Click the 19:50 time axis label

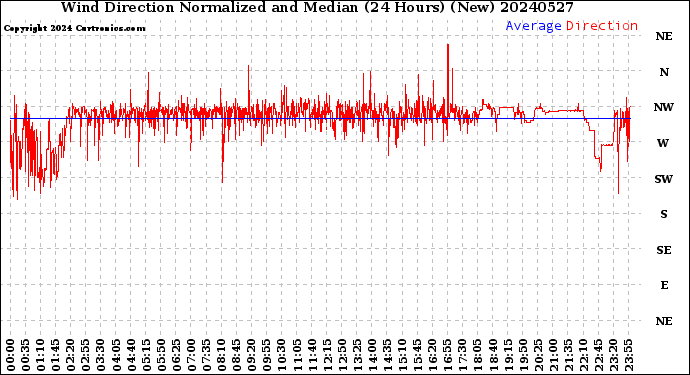(x=523, y=355)
